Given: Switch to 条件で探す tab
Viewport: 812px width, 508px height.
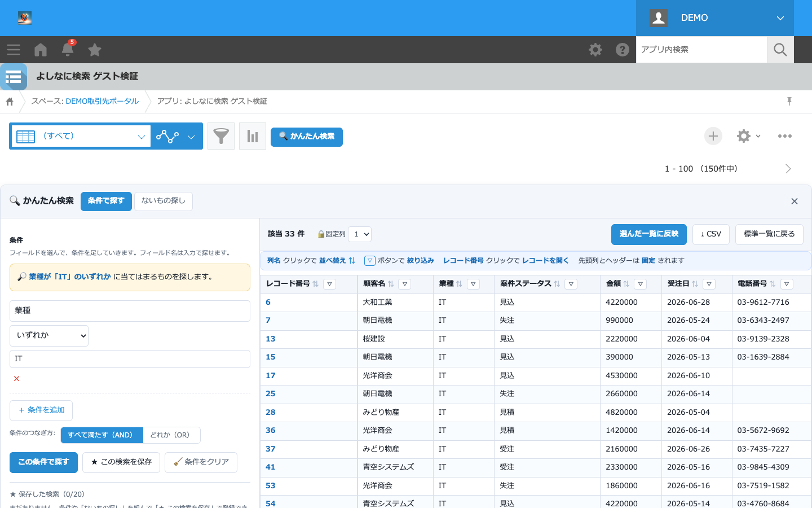Looking at the screenshot, I should [x=106, y=202].
